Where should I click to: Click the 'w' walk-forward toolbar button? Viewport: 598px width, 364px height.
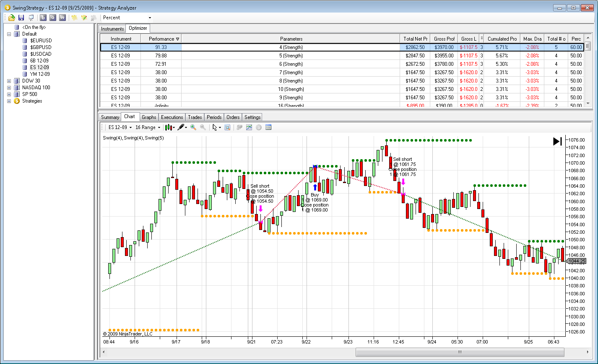tap(62, 18)
